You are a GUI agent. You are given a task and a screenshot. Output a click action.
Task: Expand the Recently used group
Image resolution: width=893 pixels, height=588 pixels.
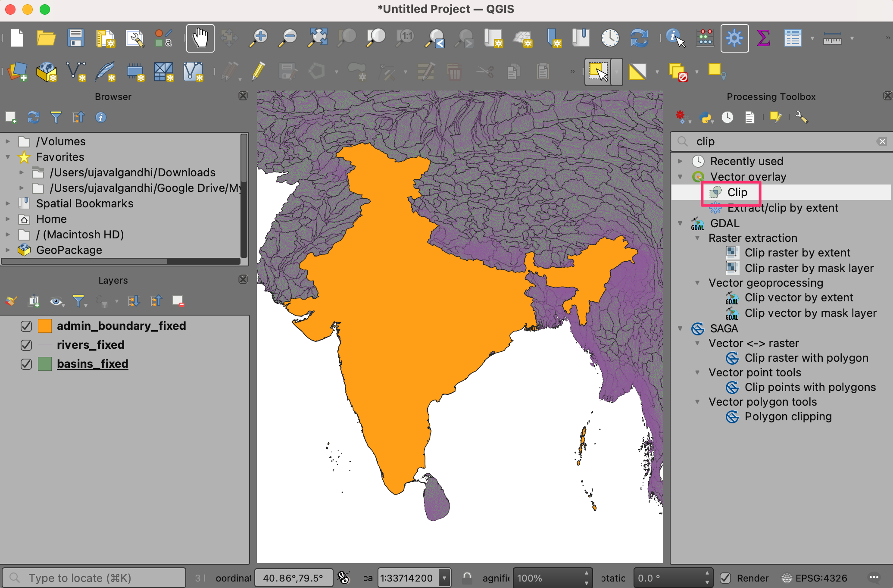pyautogui.click(x=680, y=161)
